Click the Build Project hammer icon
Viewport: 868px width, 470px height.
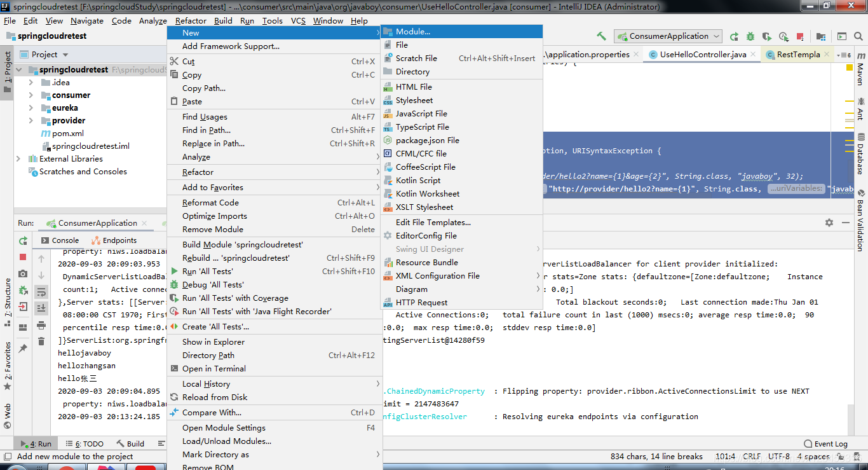click(601, 36)
